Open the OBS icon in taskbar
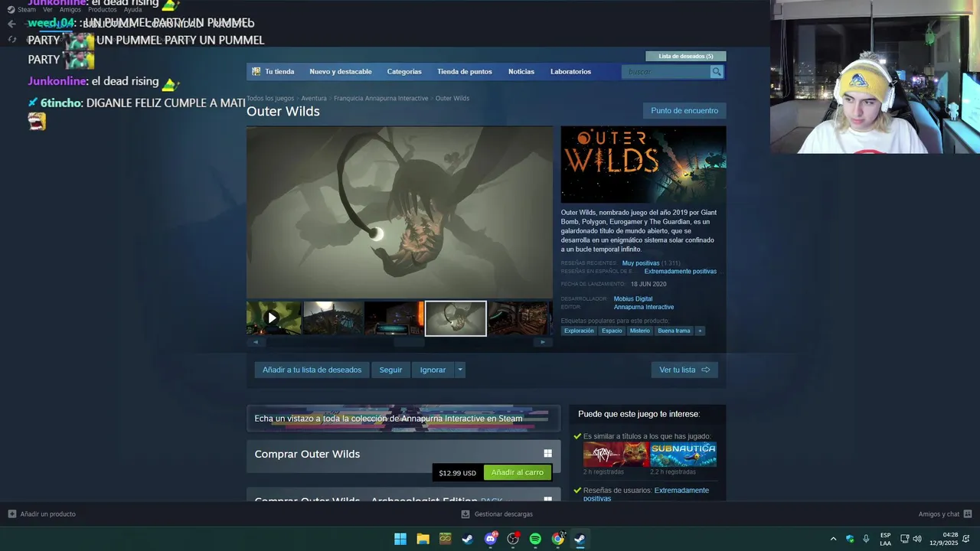Screen dimensions: 980x551 click(513, 539)
